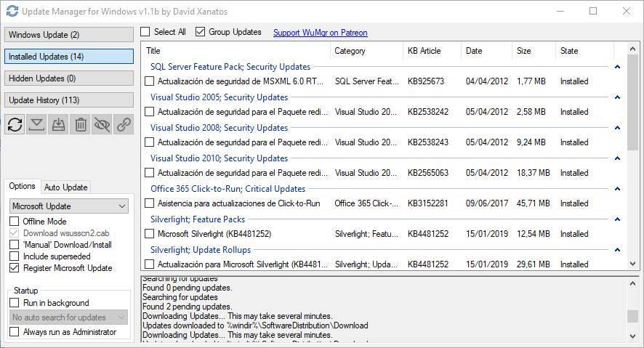
Task: Check the KB925673 MSXML update checkbox
Action: [x=150, y=81]
